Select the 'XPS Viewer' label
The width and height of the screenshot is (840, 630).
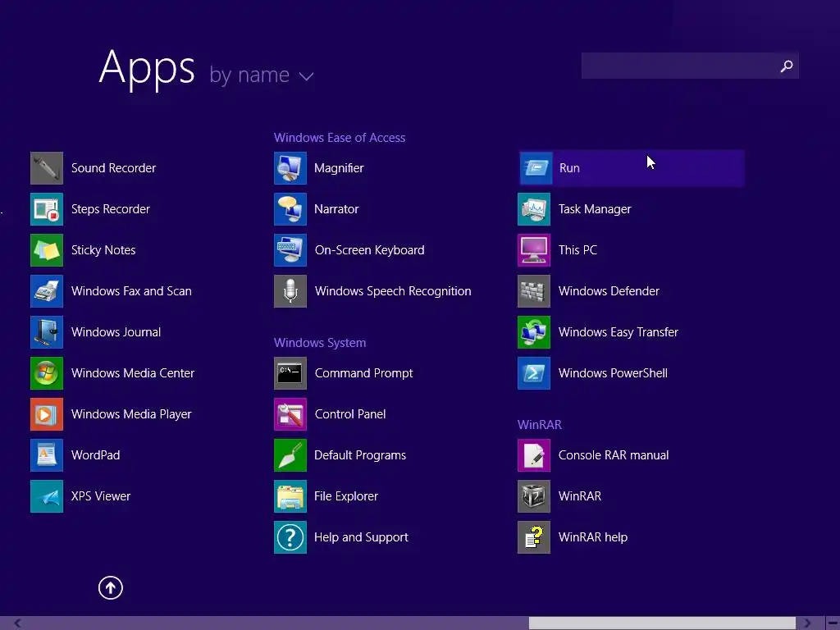(x=101, y=496)
